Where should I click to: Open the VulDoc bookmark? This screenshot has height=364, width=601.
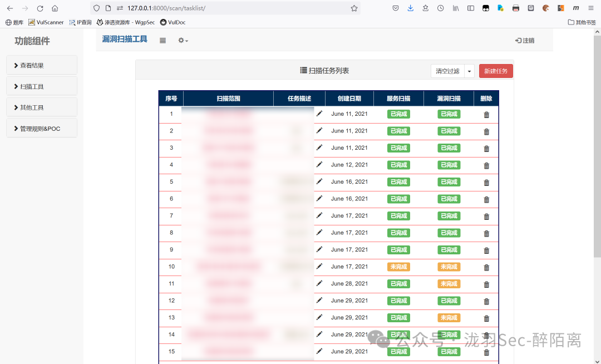(173, 22)
